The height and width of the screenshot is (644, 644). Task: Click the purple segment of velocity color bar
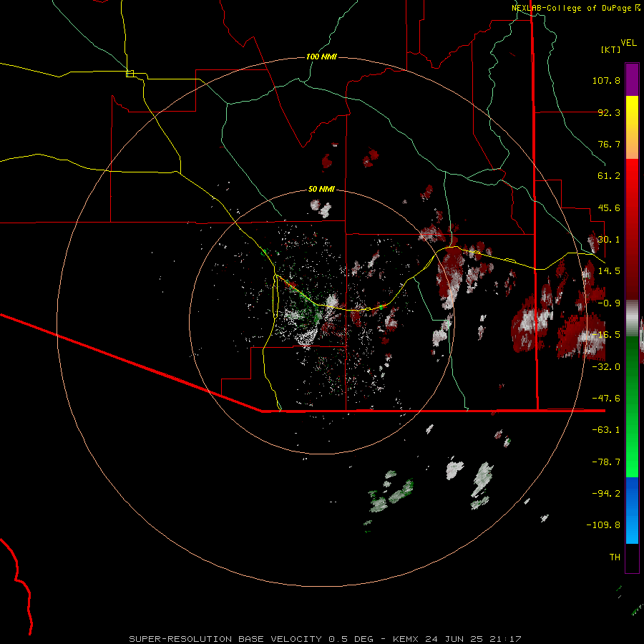click(x=632, y=79)
